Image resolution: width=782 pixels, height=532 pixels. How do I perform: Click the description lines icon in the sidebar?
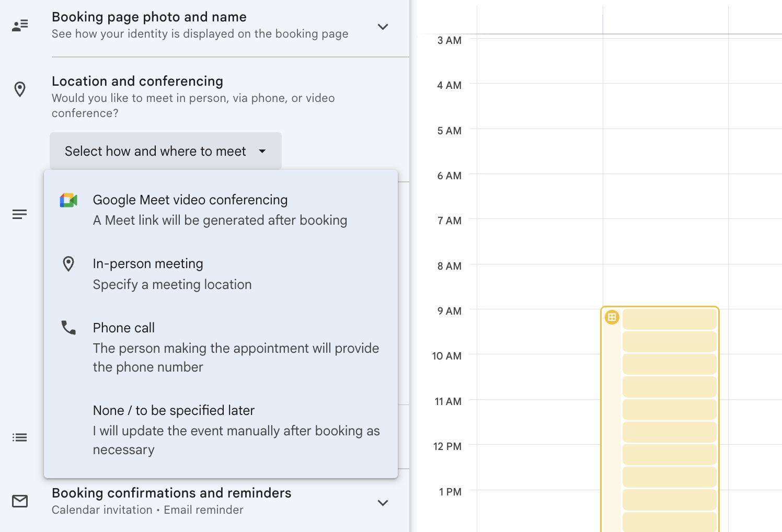[19, 214]
